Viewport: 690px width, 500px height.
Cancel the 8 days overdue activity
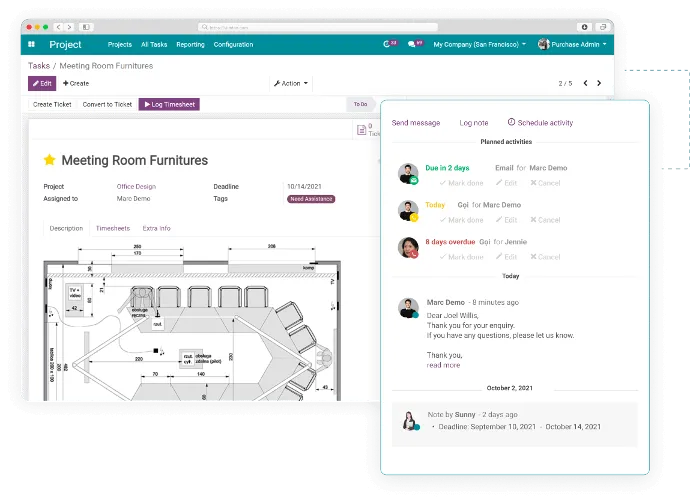coord(545,257)
